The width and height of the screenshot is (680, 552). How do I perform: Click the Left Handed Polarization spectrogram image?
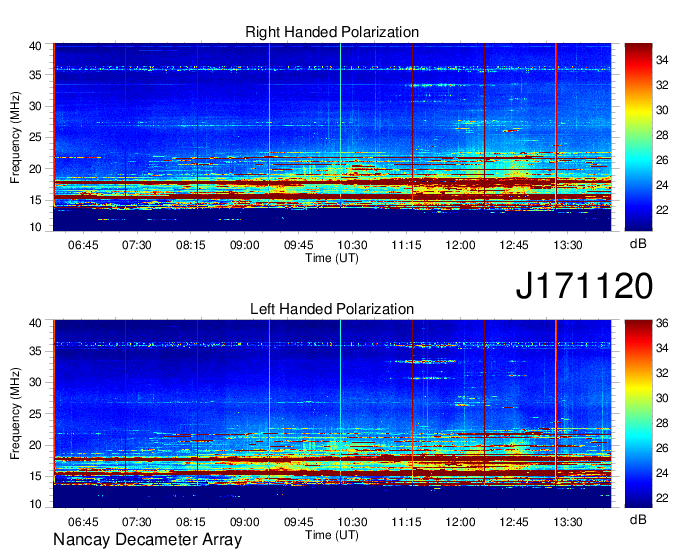click(332, 414)
